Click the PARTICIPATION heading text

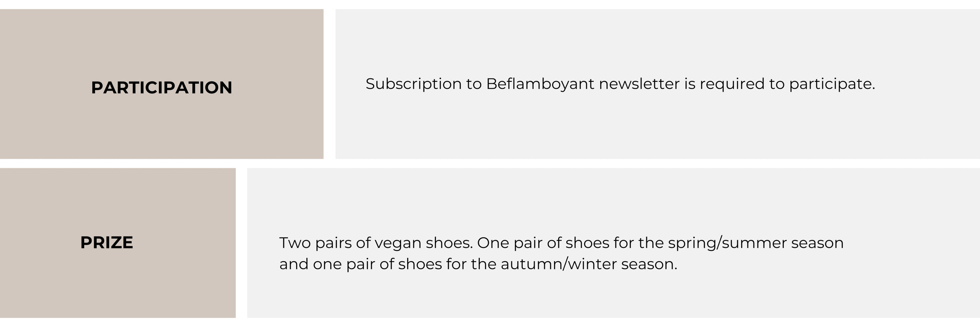point(162,87)
